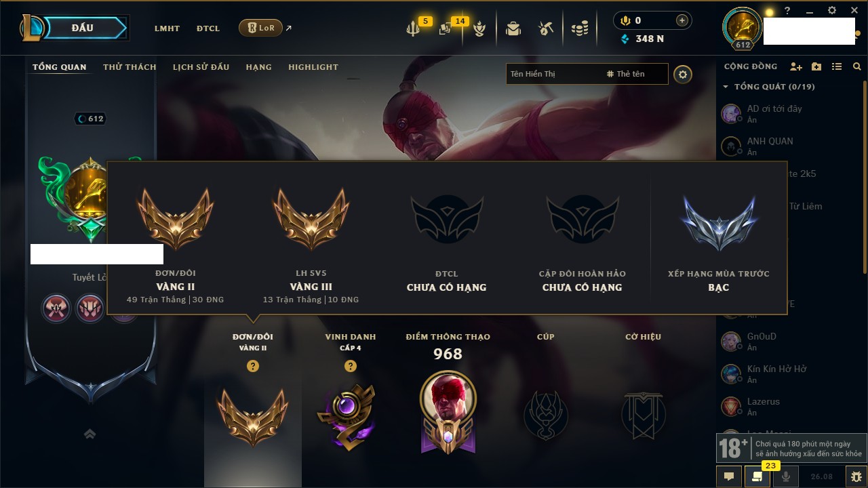Open the LoR link

pos(261,28)
